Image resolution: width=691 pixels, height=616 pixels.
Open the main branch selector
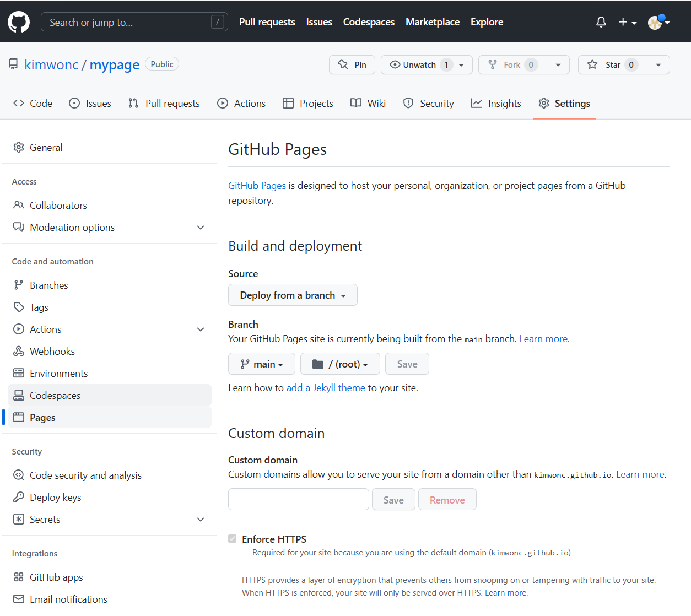262,364
